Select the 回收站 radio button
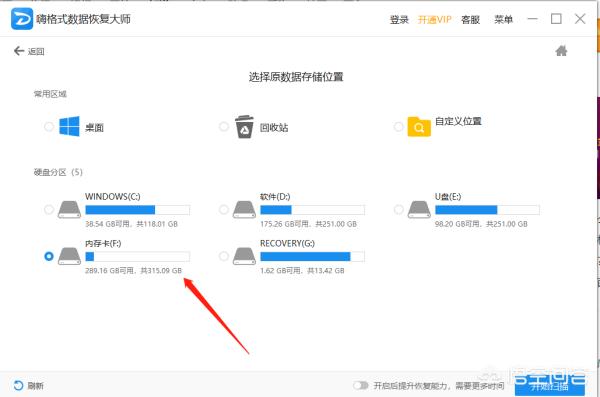The image size is (600, 397). [224, 126]
